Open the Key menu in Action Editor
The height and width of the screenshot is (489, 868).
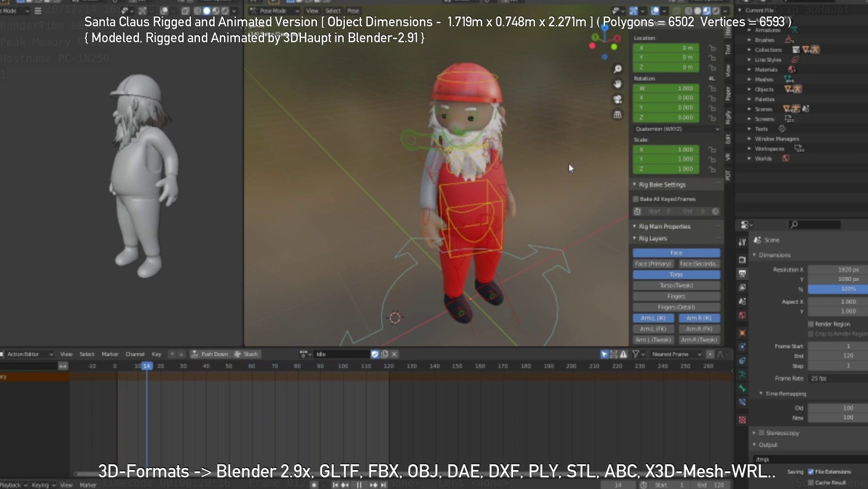coord(156,354)
